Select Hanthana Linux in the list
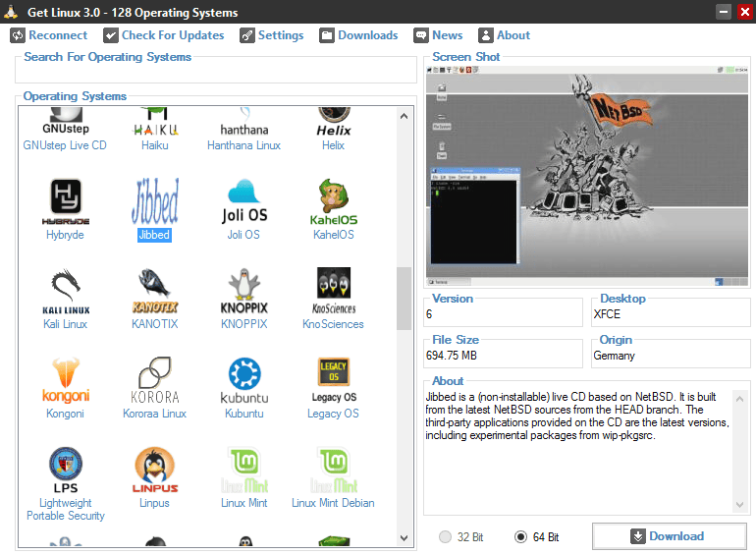The width and height of the screenshot is (756, 555). coord(243,122)
